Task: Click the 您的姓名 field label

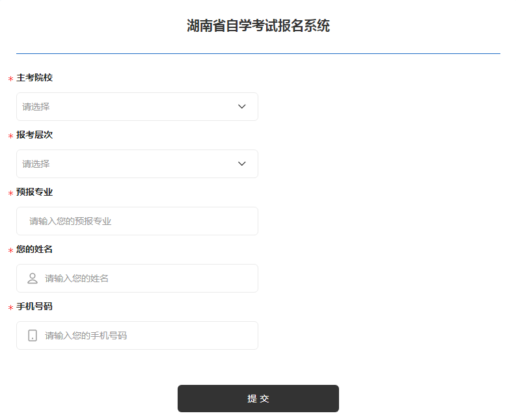Action: pos(34,250)
